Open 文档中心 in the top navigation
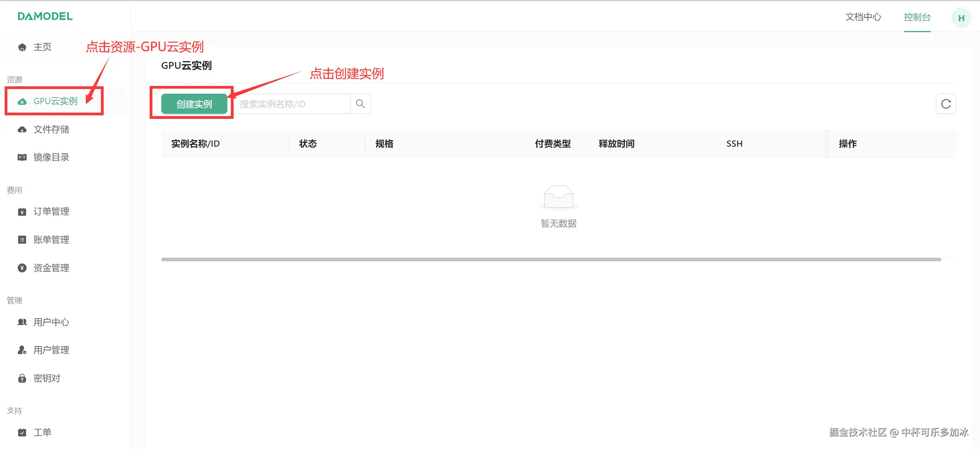The image size is (980, 449). (x=863, y=17)
